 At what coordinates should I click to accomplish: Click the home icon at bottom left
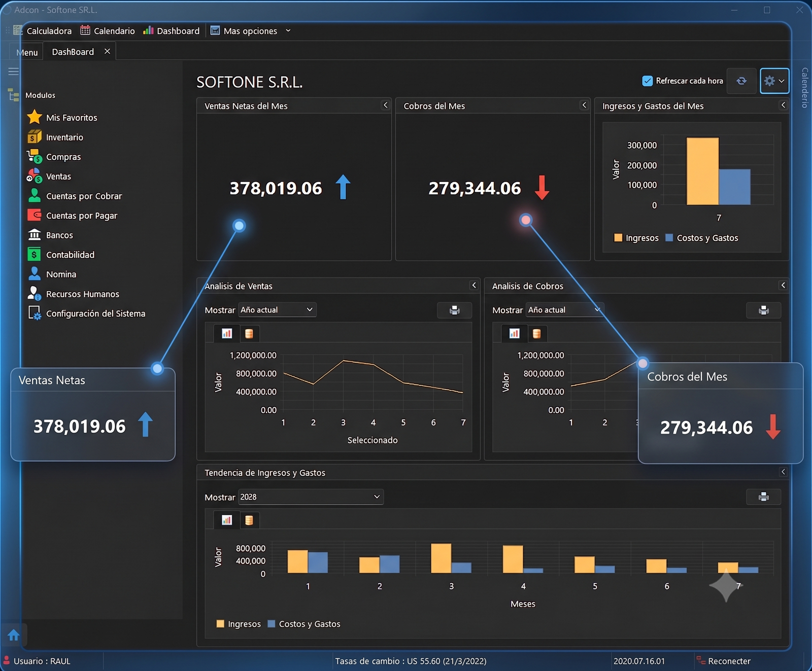14,635
